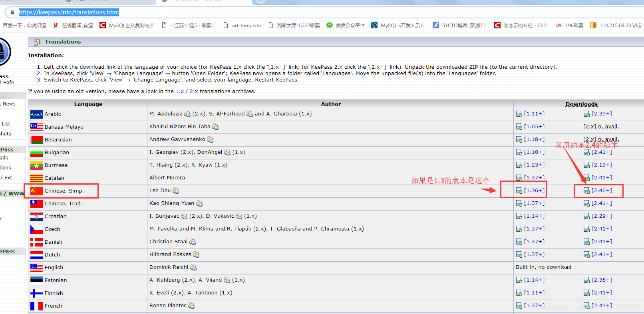The width and height of the screenshot is (644, 314).
Task: Click the French flag icon
Action: click(36, 306)
